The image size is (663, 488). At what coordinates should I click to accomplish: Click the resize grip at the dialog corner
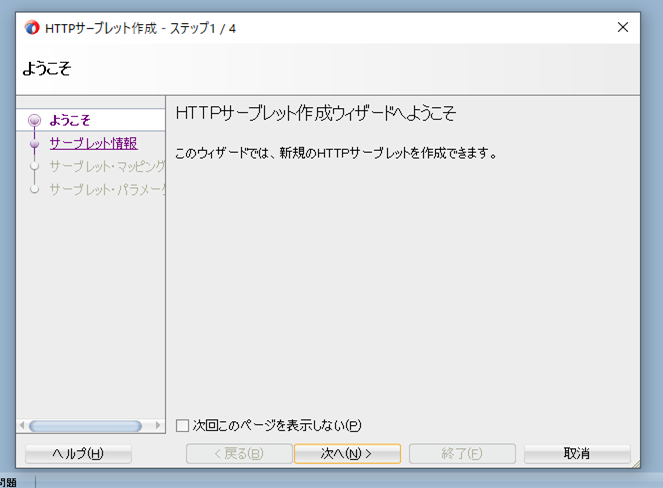tap(635, 463)
